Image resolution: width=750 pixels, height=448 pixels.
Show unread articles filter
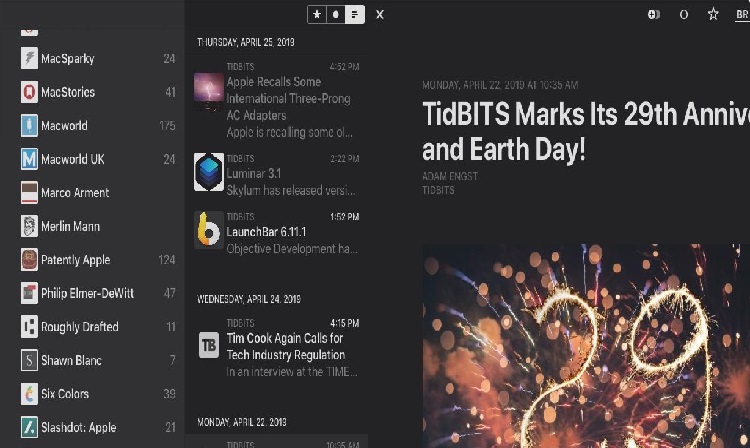(x=336, y=14)
